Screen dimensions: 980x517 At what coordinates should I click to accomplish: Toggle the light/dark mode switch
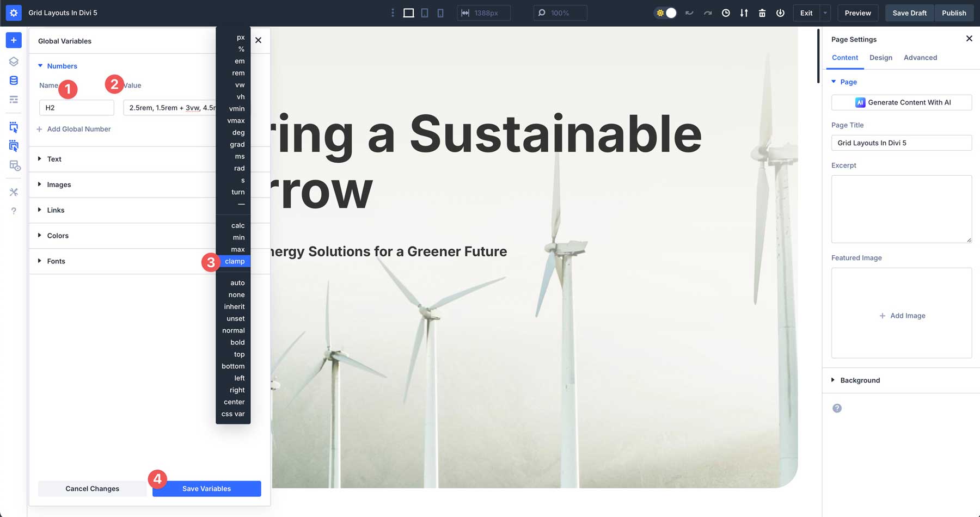665,12
